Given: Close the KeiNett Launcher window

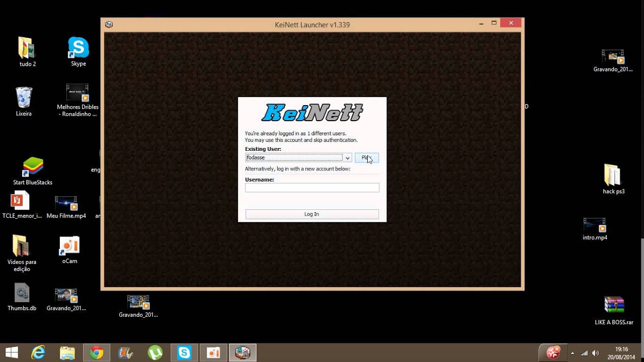Looking at the screenshot, I should point(511,23).
